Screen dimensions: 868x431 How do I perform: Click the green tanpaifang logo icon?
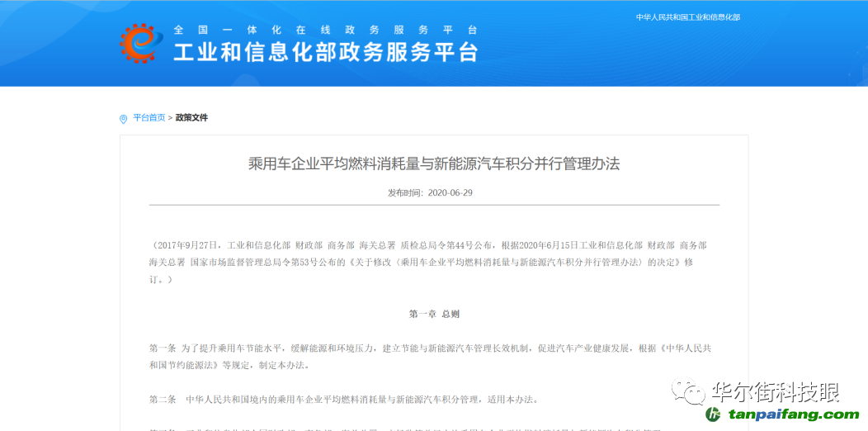(x=713, y=414)
